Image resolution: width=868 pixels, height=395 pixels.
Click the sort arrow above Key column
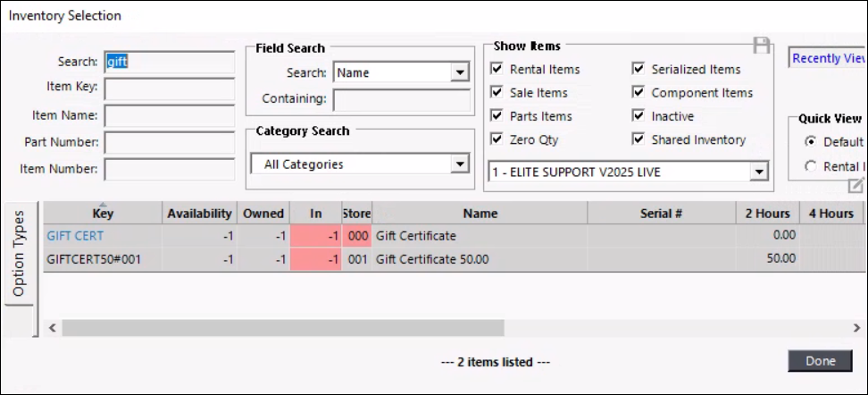(103, 204)
